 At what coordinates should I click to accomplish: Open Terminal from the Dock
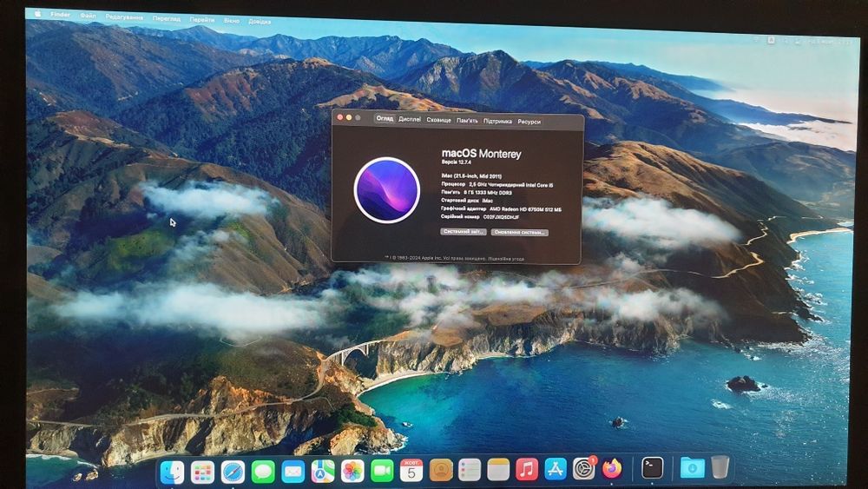[652, 468]
